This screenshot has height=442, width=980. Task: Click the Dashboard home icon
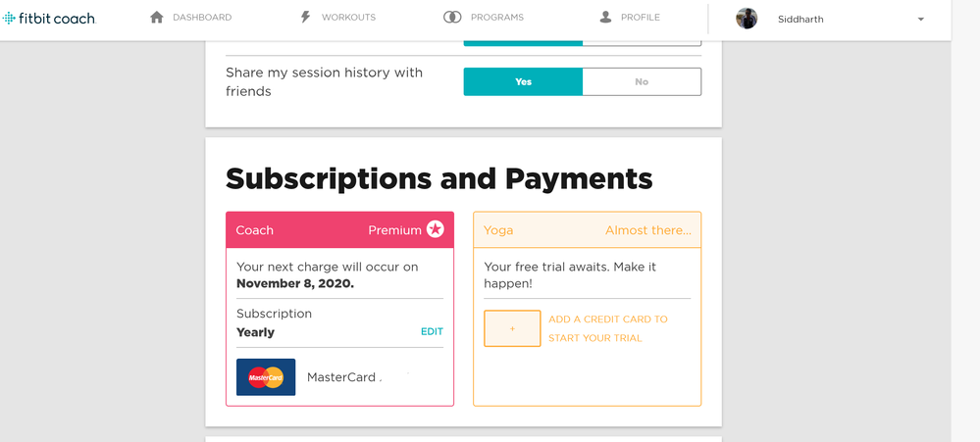(157, 17)
